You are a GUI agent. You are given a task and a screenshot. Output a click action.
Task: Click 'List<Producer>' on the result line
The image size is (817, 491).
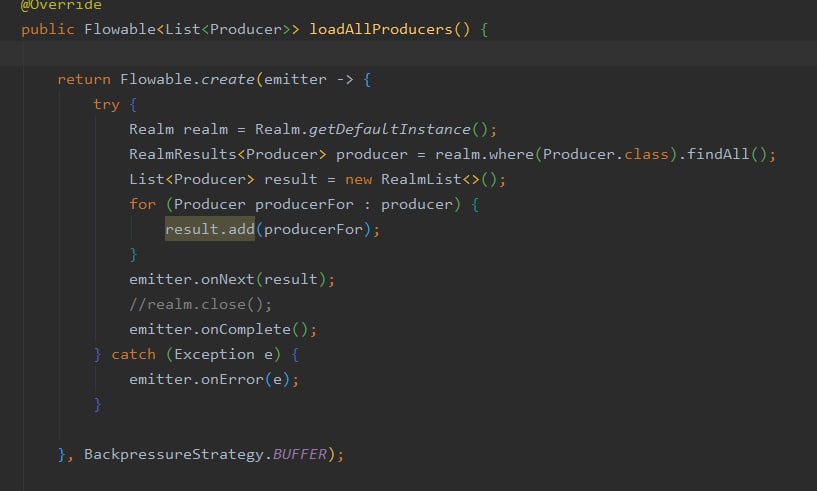pos(192,179)
